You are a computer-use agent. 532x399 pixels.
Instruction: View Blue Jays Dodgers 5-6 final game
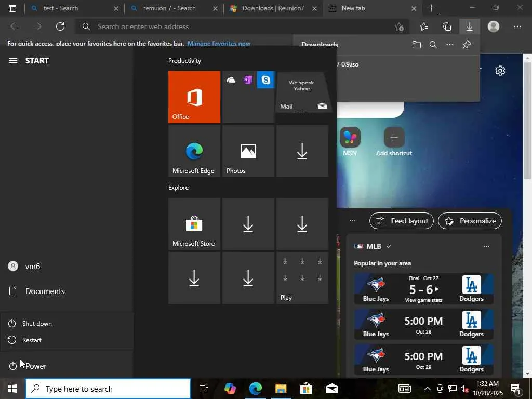coord(423,289)
